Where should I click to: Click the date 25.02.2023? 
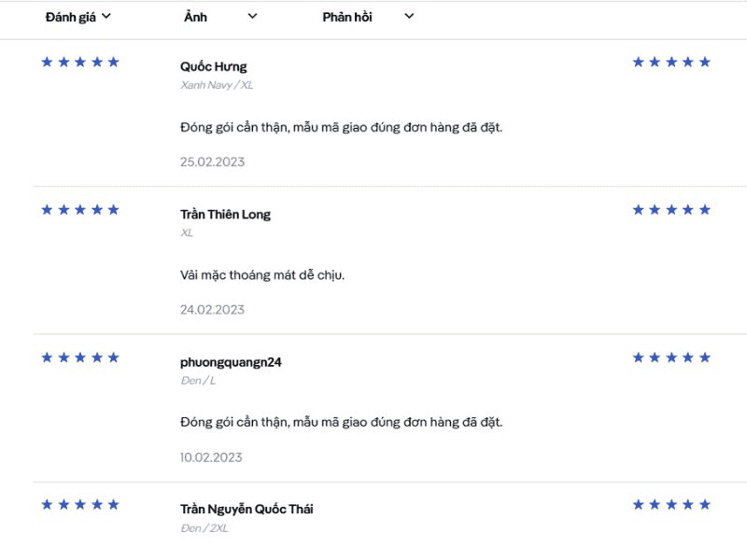pyautogui.click(x=212, y=161)
